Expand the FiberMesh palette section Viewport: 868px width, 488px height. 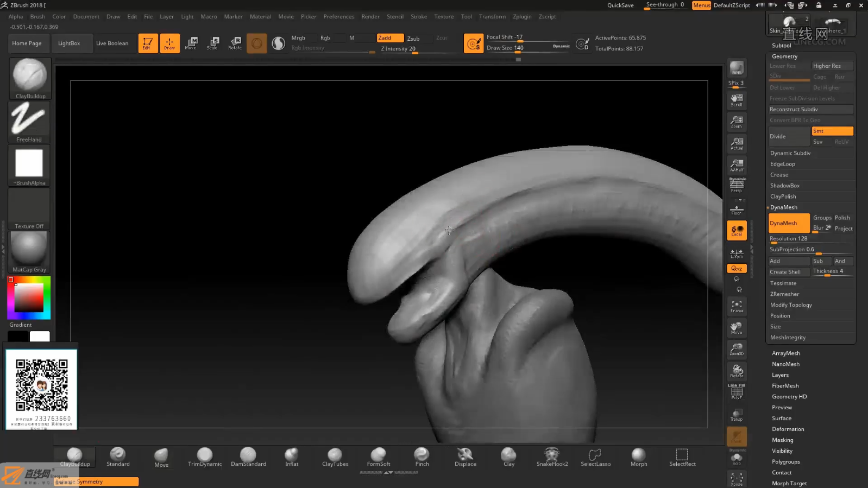coord(785,386)
